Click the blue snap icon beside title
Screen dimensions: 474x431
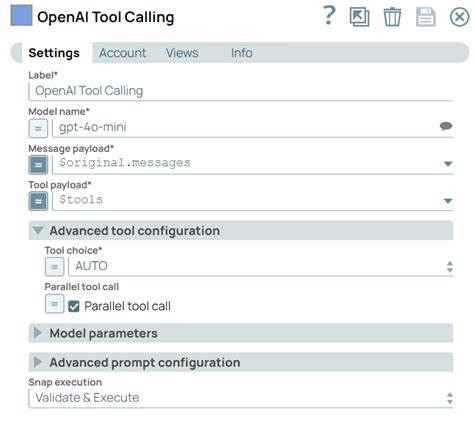pos(21,15)
